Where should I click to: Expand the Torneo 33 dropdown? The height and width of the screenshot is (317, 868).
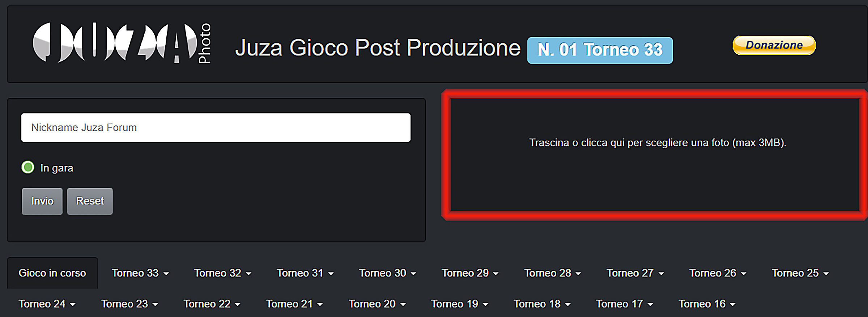coord(140,273)
